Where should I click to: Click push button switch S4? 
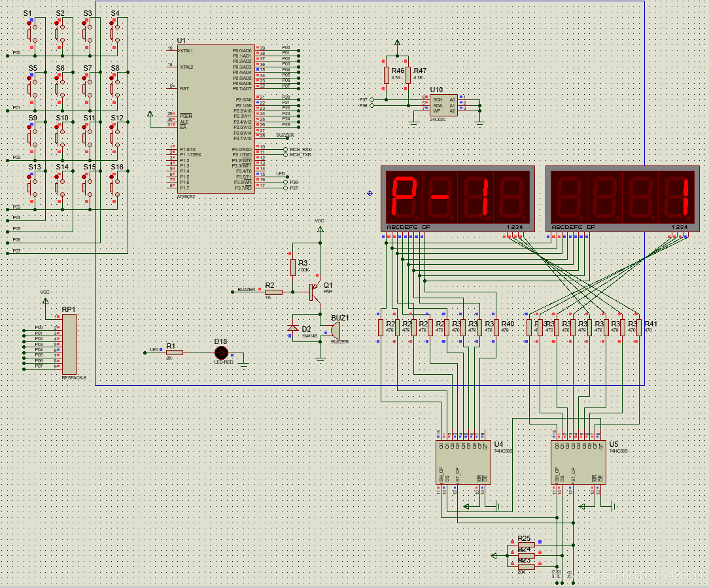[x=114, y=34]
